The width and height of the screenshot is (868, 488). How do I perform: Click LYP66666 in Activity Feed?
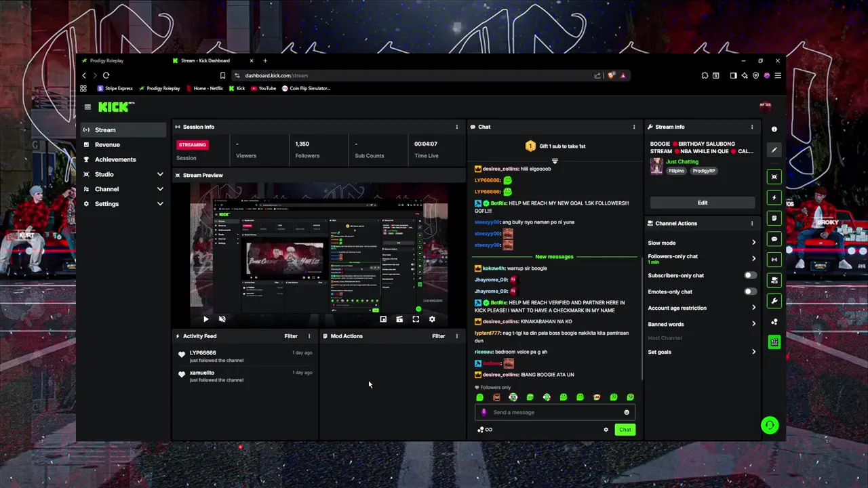point(203,353)
